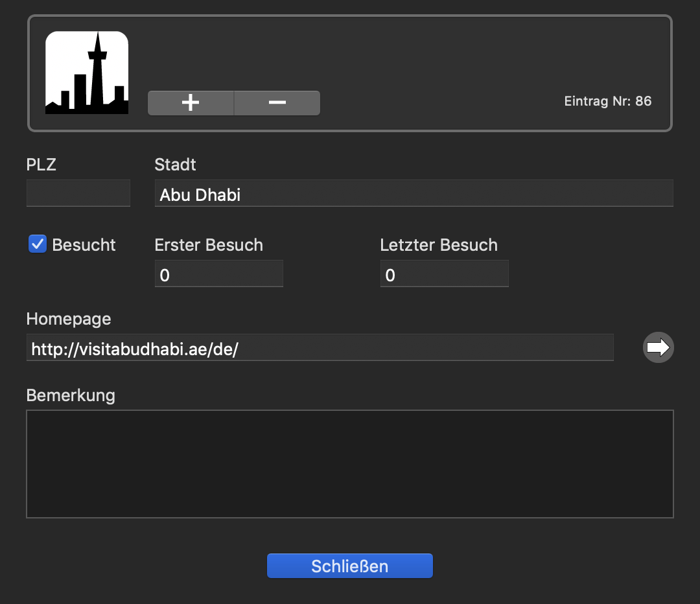This screenshot has height=604, width=700.
Task: Edit the Stadt field containing Abu Dhabi
Action: pos(414,193)
